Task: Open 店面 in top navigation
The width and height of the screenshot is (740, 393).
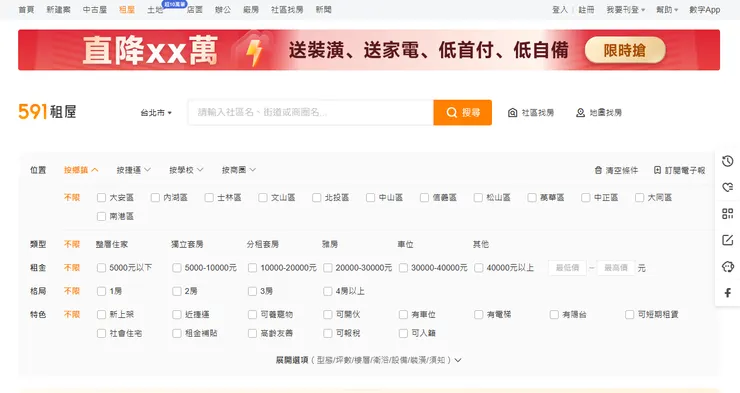Action: click(x=194, y=9)
